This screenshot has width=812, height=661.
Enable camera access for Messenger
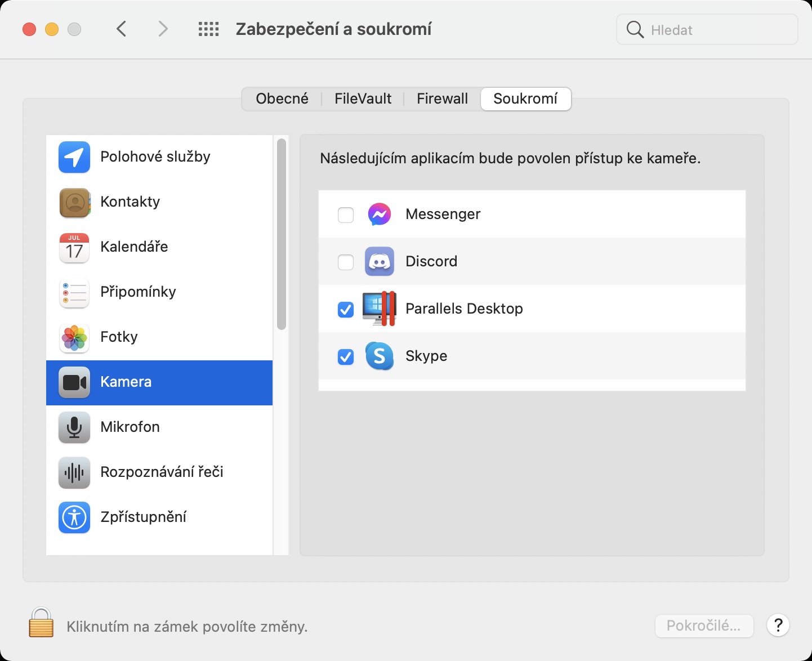click(x=346, y=215)
